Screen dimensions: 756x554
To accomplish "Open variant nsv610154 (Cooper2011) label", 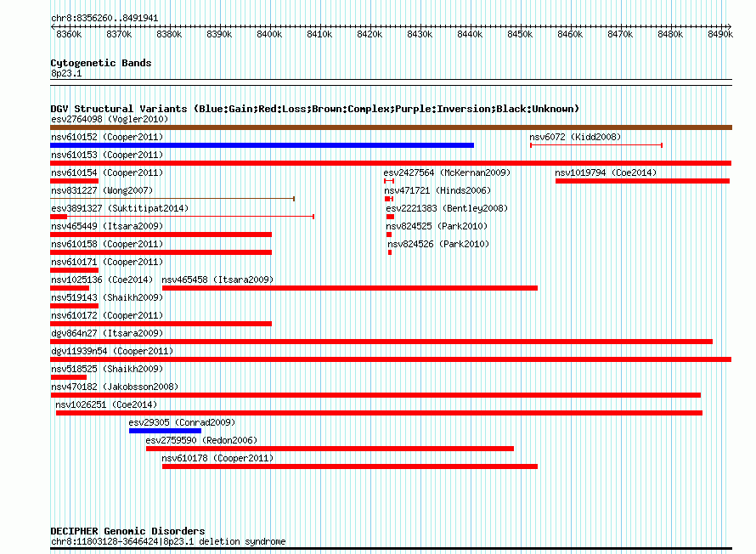I will click(x=107, y=172).
